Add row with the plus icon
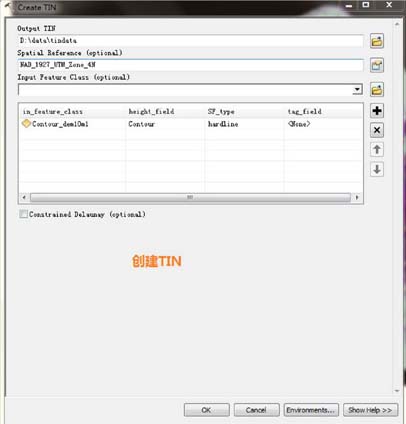The height and width of the screenshot is (424, 406). click(377, 111)
